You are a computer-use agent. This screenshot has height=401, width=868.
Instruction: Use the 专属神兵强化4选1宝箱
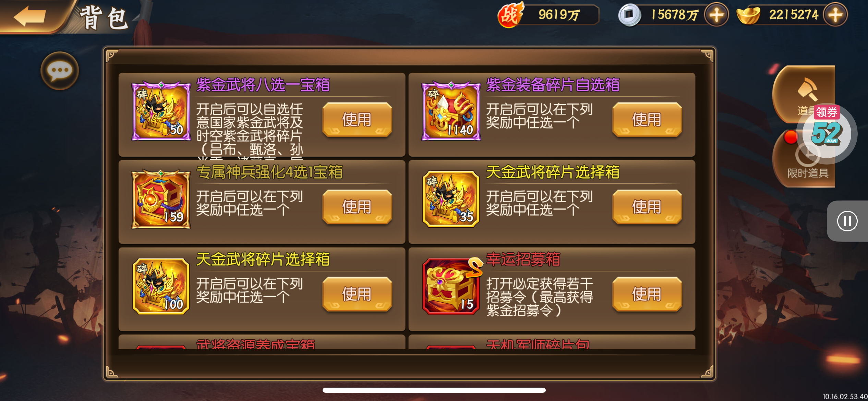click(357, 207)
